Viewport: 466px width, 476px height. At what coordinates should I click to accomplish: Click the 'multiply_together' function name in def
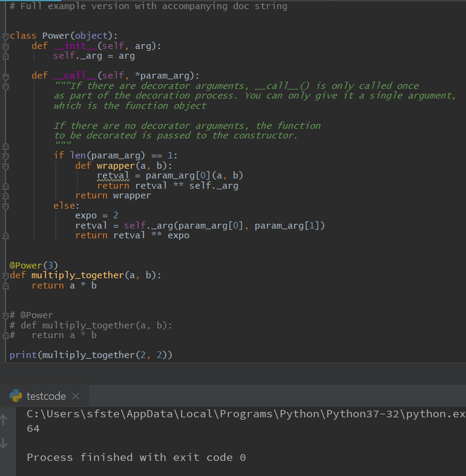click(x=78, y=275)
